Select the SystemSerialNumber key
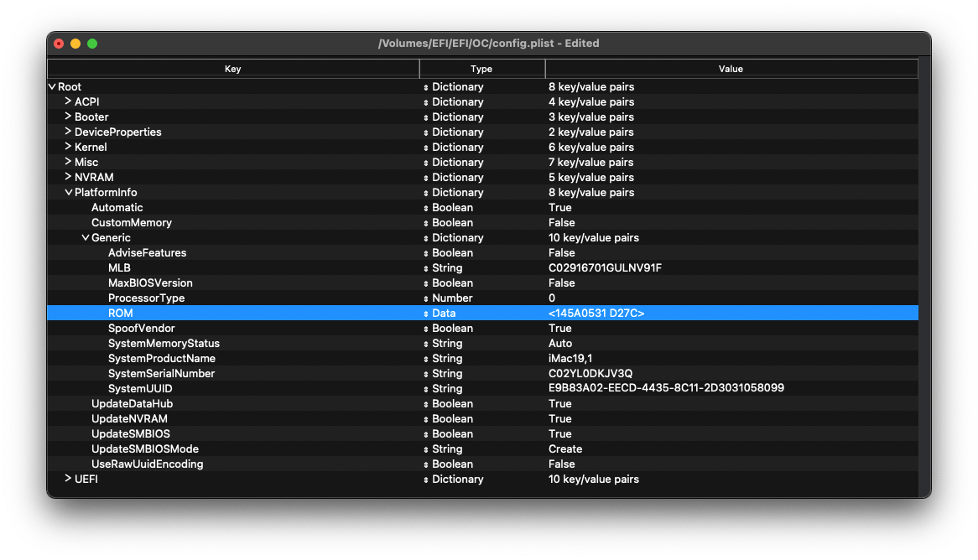Viewport: 978px width, 560px height. coord(162,374)
